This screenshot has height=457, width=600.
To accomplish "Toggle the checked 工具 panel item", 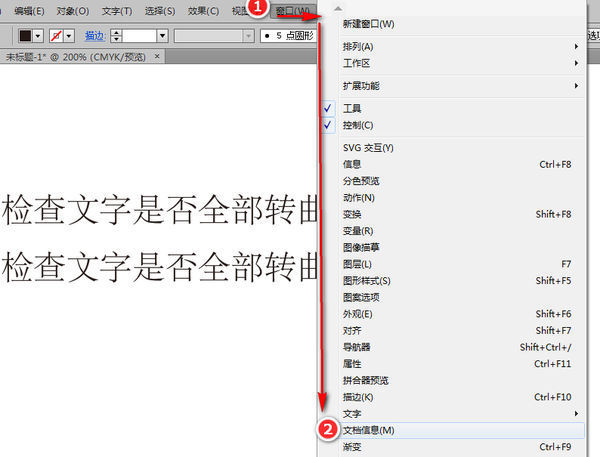I will 352,108.
